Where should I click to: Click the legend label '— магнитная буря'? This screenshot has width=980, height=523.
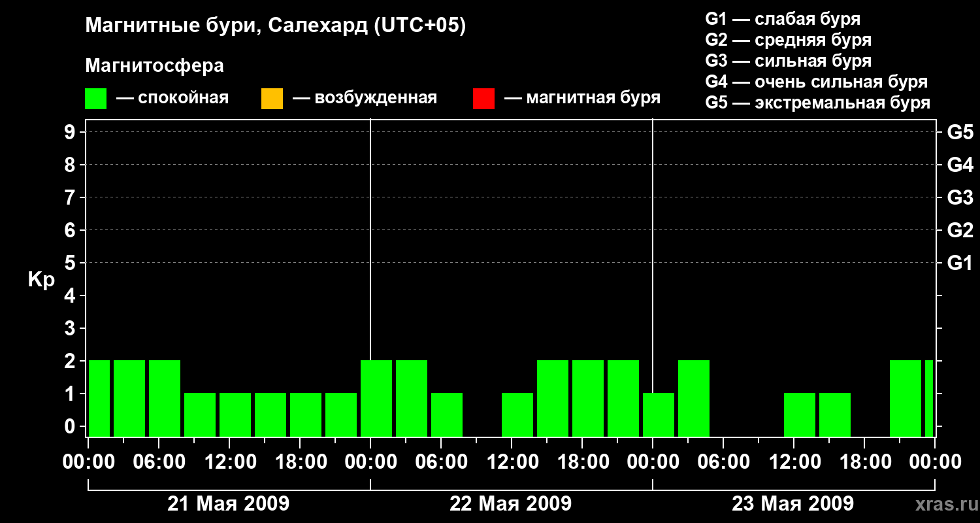click(x=583, y=98)
